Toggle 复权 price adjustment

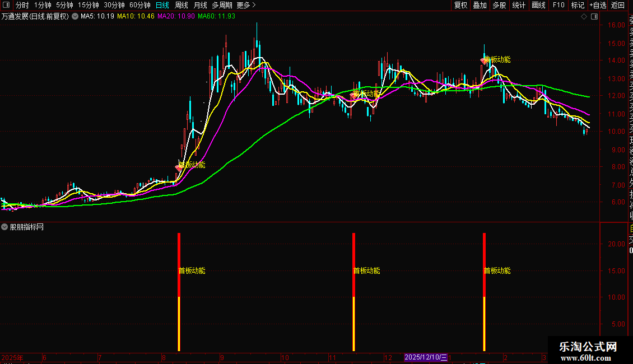pos(460,5)
